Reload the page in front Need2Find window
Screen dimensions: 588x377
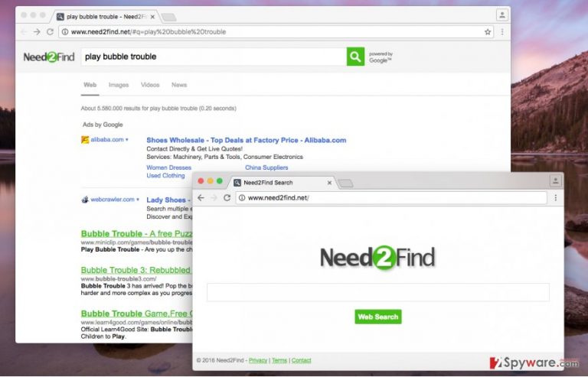[227, 197]
